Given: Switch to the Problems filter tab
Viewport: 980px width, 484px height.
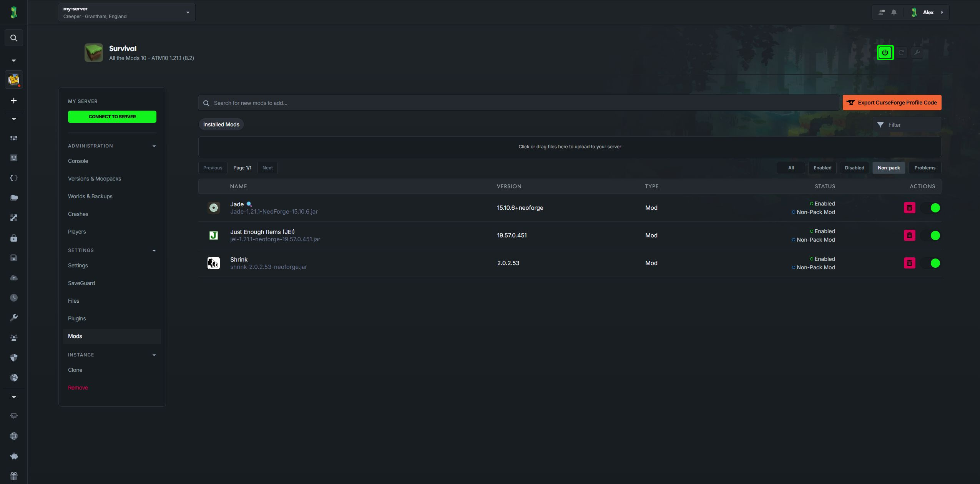Looking at the screenshot, I should (x=925, y=168).
